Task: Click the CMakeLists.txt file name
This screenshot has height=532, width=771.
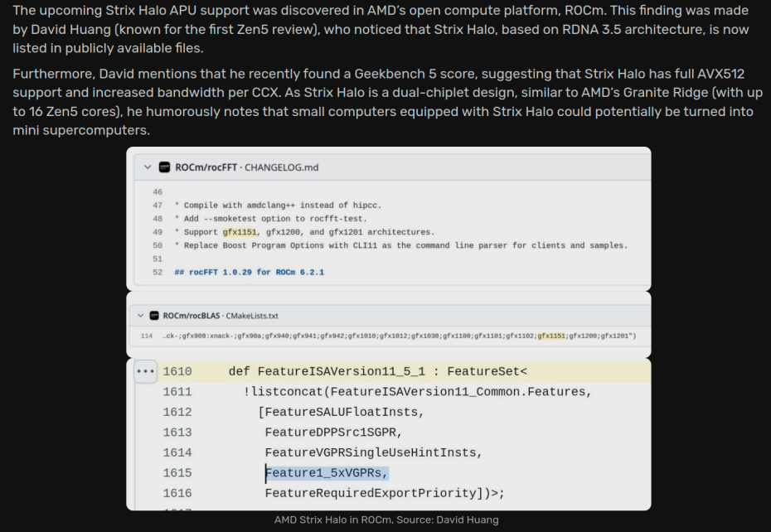Action: 252,316
